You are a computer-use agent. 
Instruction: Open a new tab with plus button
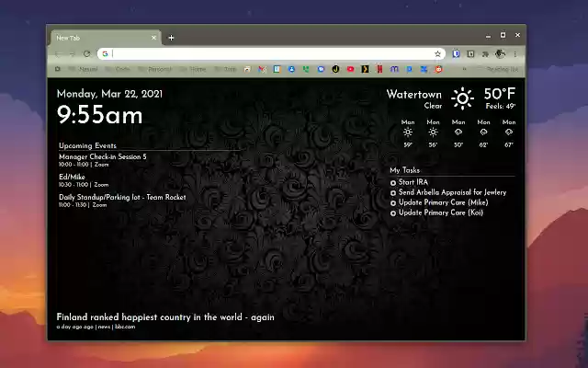(x=171, y=38)
